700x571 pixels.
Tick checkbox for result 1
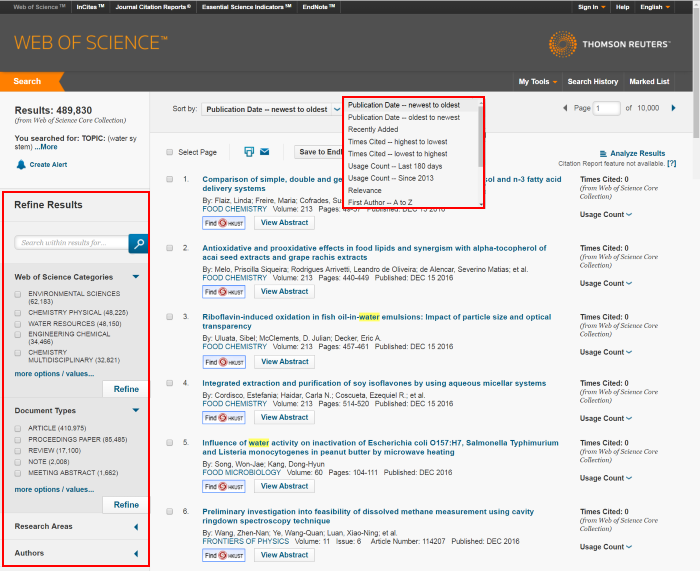pos(170,179)
